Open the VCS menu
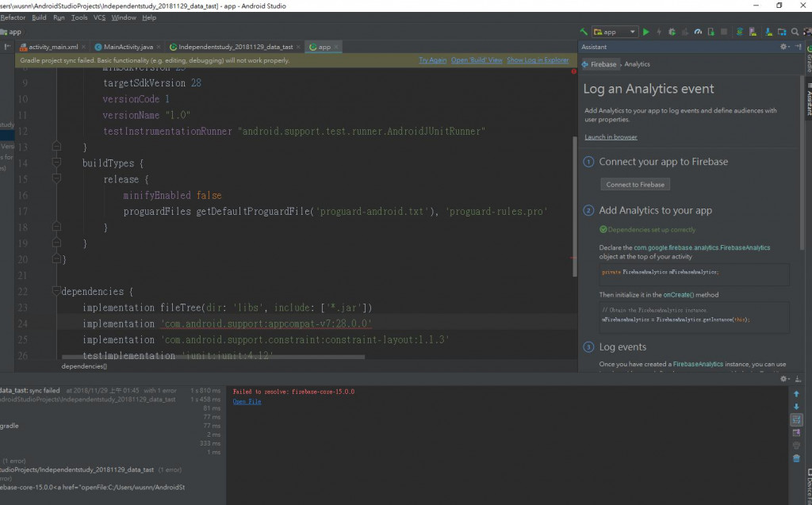The width and height of the screenshot is (812, 505). (99, 17)
